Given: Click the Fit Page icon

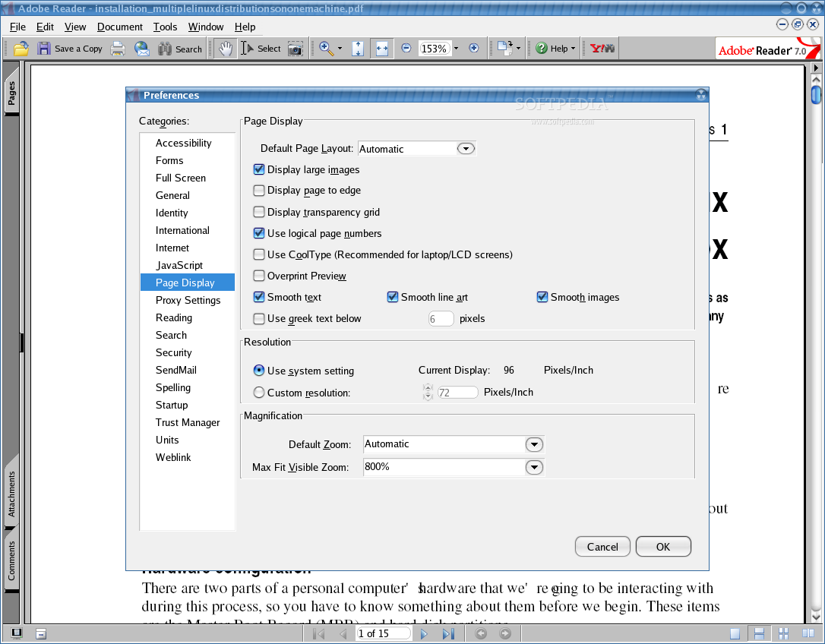Looking at the screenshot, I should (358, 48).
